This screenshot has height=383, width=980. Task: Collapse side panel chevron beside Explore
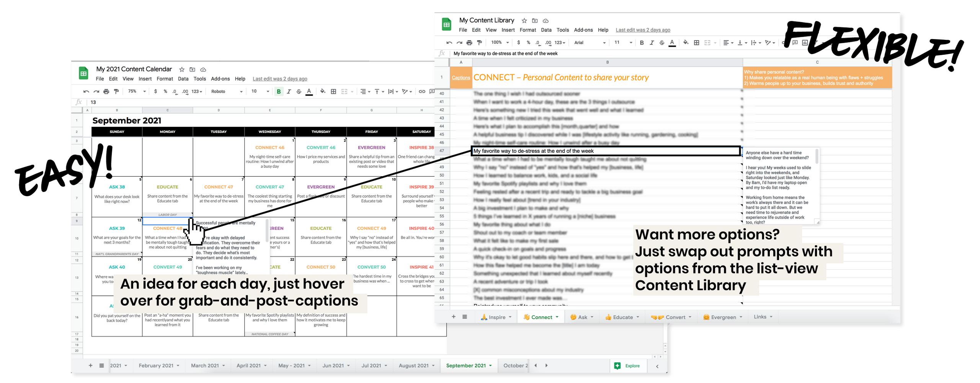click(657, 367)
